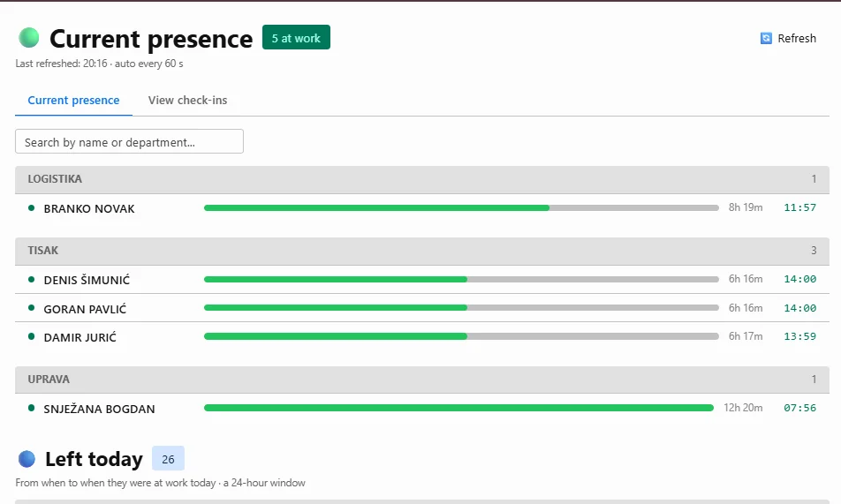Select the name BRANKO NOVAK

89,208
